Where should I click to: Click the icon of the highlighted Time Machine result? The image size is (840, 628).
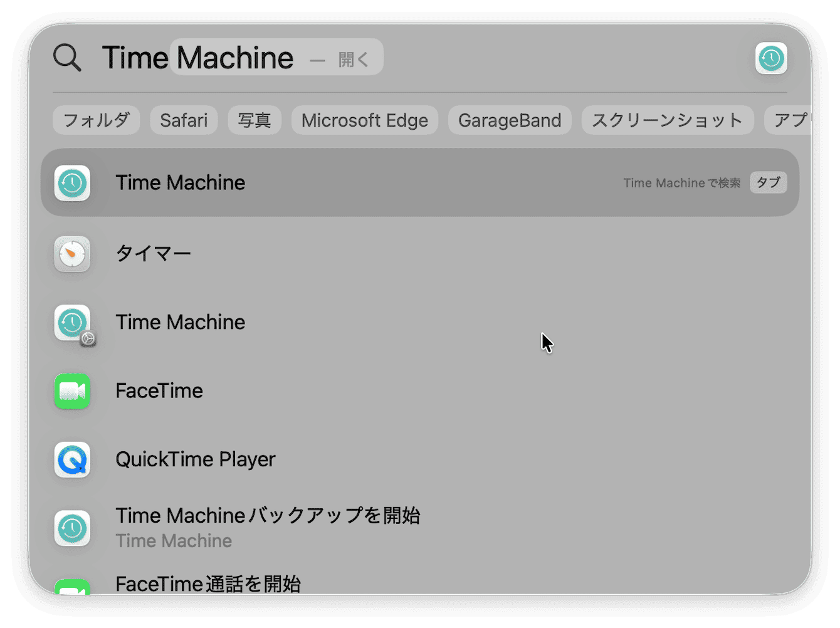pyautogui.click(x=72, y=183)
